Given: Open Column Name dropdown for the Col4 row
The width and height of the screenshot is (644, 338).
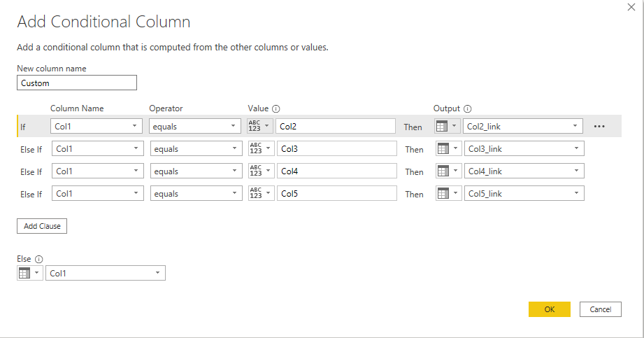Looking at the screenshot, I should pyautogui.click(x=98, y=171).
